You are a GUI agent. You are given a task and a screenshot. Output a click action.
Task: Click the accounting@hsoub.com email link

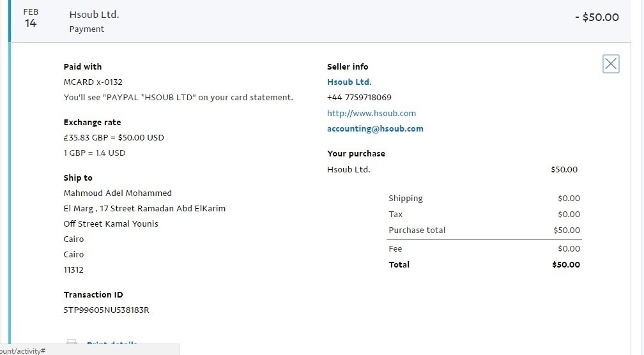[x=375, y=129]
